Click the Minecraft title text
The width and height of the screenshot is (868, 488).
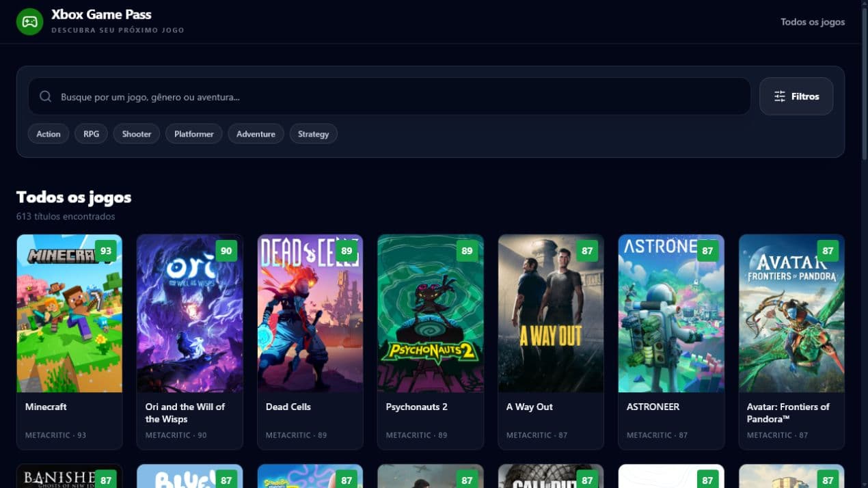(46, 407)
